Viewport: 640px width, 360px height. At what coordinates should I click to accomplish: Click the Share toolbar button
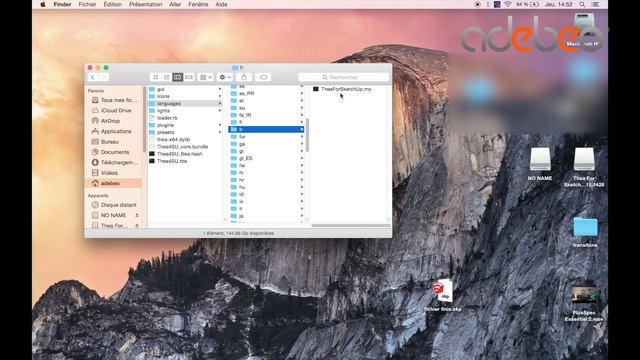click(x=244, y=77)
